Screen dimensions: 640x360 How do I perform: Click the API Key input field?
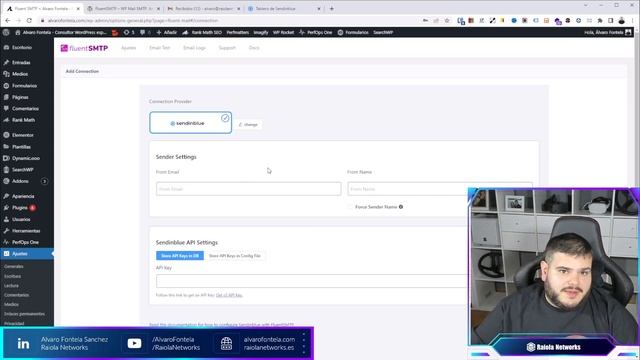pyautogui.click(x=312, y=281)
